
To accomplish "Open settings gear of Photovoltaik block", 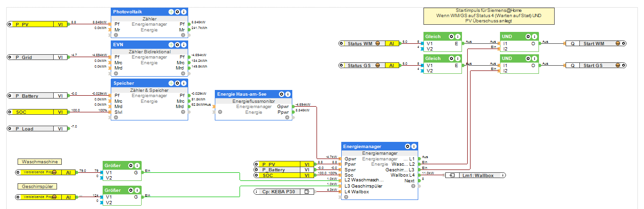I will pyautogui.click(x=177, y=11).
